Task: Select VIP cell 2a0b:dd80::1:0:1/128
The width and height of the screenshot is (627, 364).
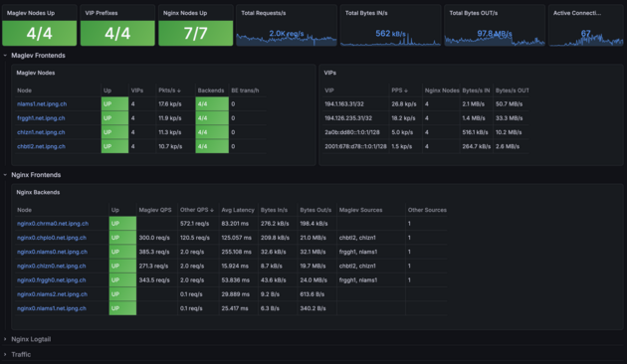Action: click(x=352, y=132)
